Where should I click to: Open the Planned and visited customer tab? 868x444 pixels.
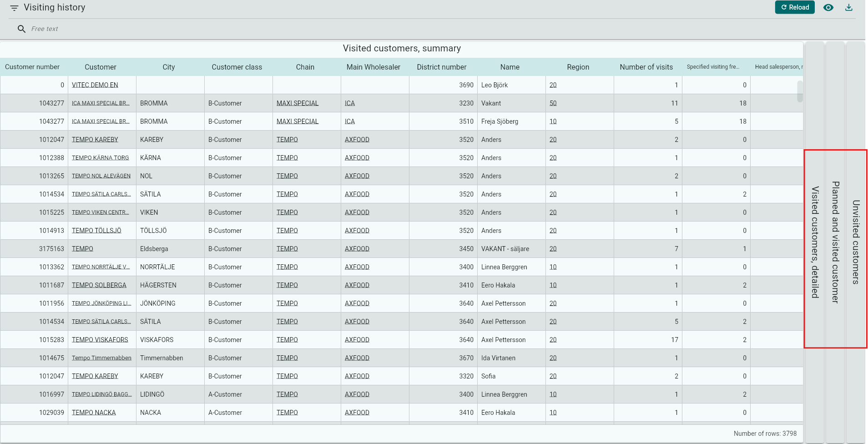tap(835, 242)
